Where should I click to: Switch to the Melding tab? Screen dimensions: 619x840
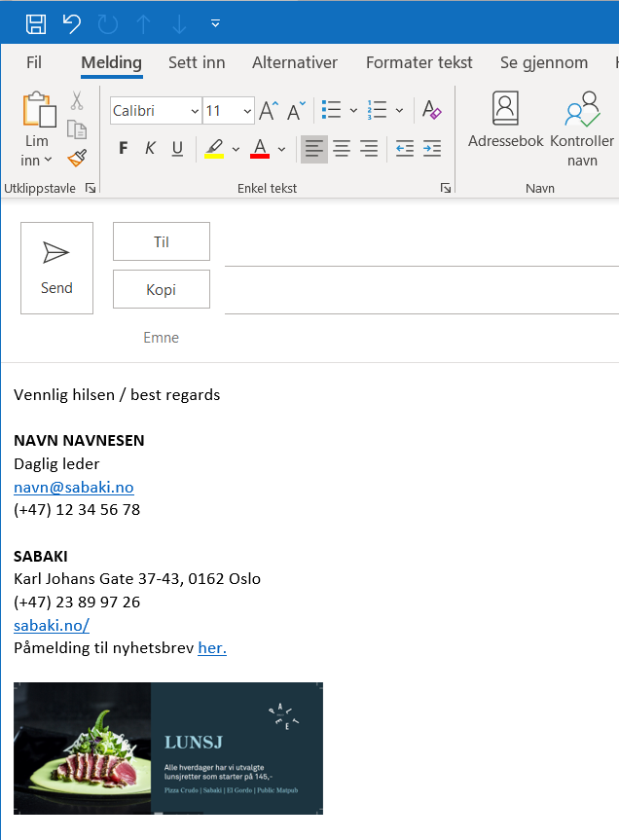pos(111,62)
